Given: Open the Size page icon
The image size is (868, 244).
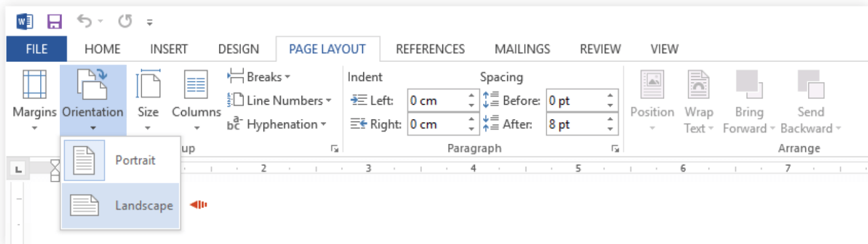Looking at the screenshot, I should 148,100.
